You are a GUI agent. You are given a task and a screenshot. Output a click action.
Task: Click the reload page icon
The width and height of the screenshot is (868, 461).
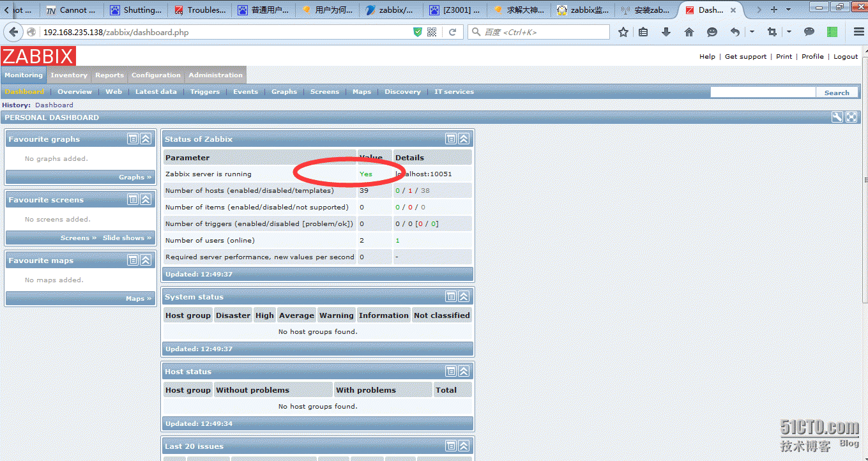(452, 32)
